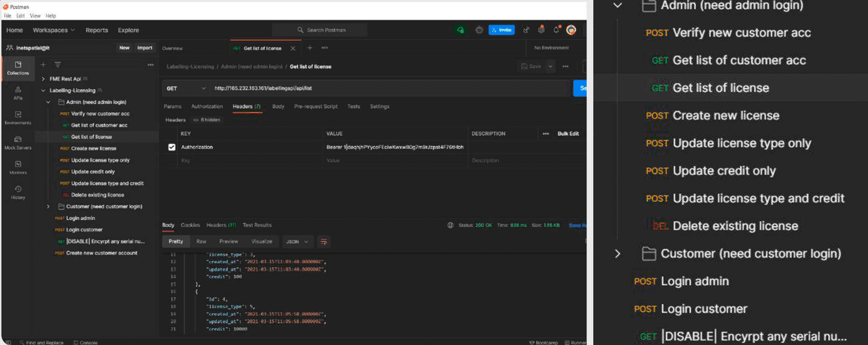Open the Workspaces dropdown menu
This screenshot has height=345, width=868.
click(x=54, y=30)
